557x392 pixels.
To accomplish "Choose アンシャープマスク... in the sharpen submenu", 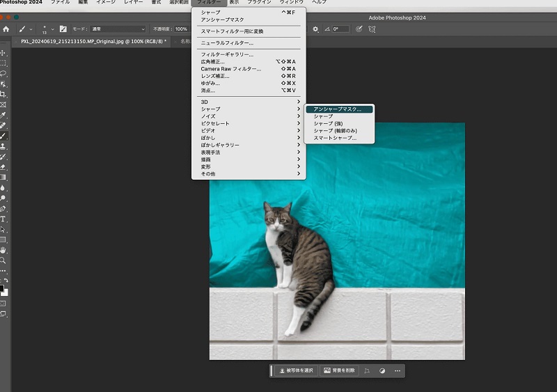I will pos(338,109).
